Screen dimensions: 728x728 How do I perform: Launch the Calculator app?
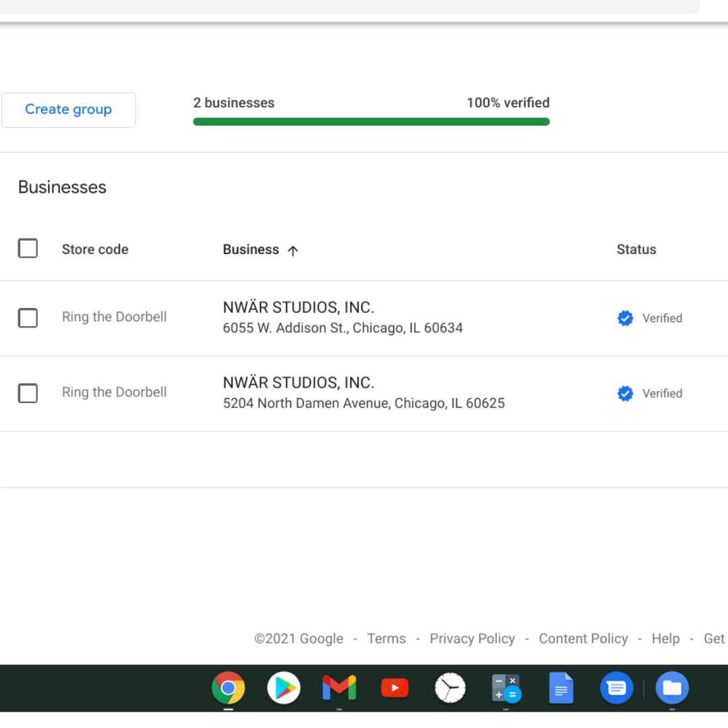506,688
